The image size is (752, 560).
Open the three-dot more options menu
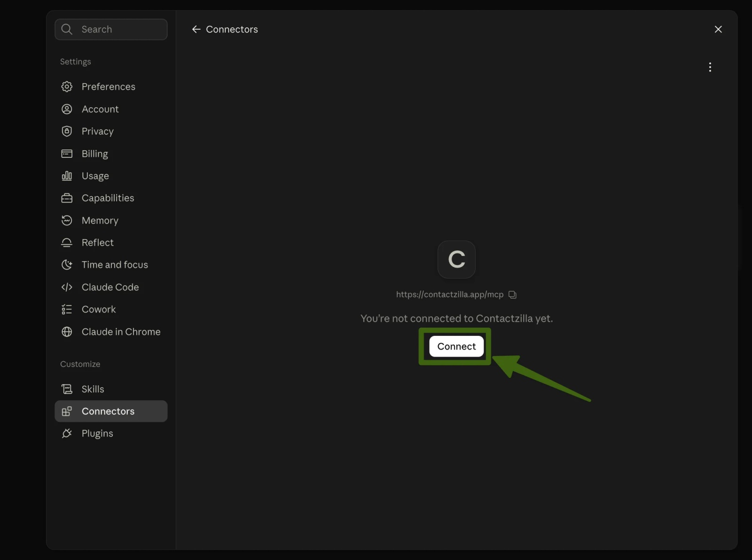pos(710,67)
